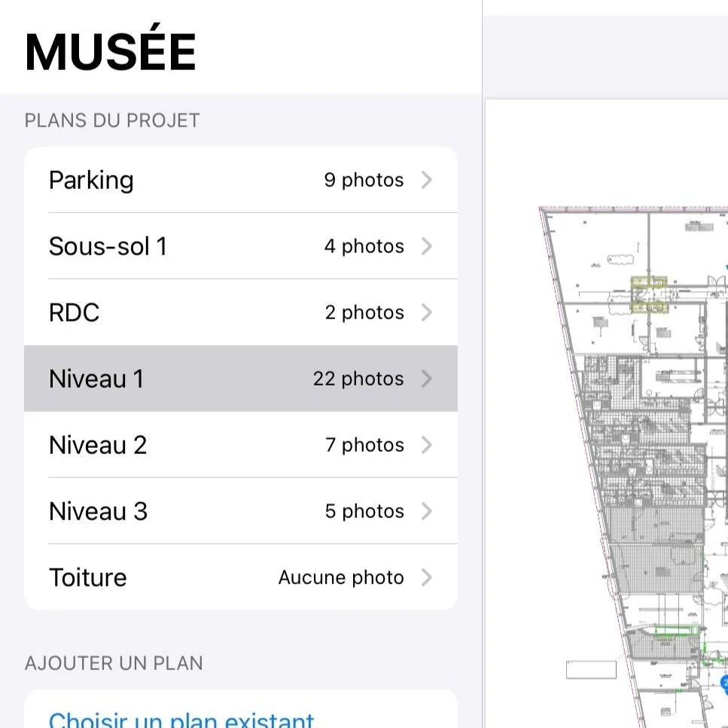This screenshot has height=728, width=728.
Task: Tap the chevron beside Sous-sol 1
Action: coord(427,246)
